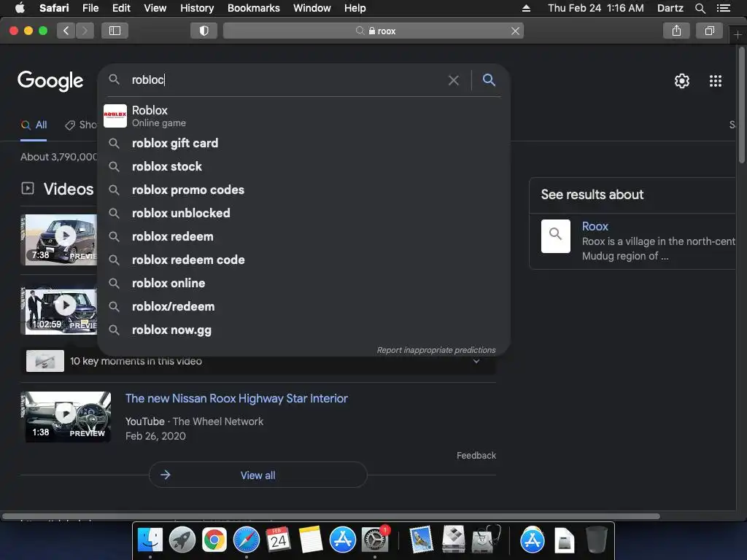Image resolution: width=747 pixels, height=560 pixels.
Task: Open the privacy report shield icon
Action: (x=204, y=31)
